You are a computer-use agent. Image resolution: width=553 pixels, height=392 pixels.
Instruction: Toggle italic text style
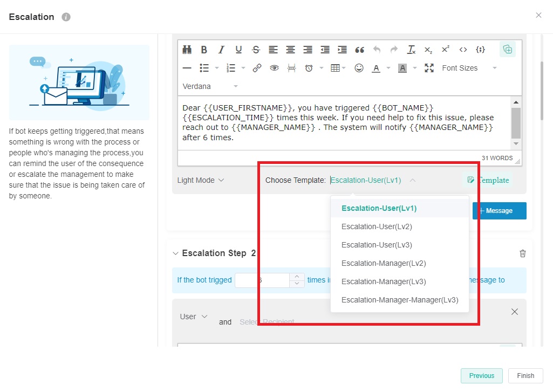tap(221, 50)
